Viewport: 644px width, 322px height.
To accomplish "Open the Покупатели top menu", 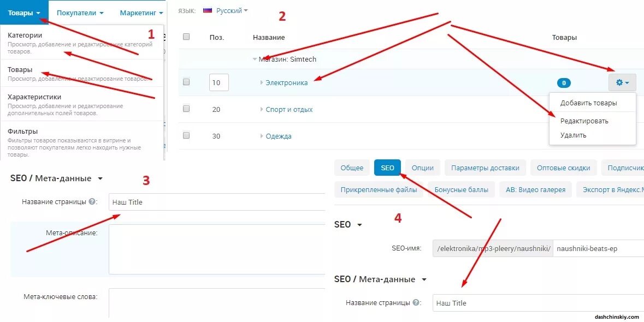I will tap(80, 13).
